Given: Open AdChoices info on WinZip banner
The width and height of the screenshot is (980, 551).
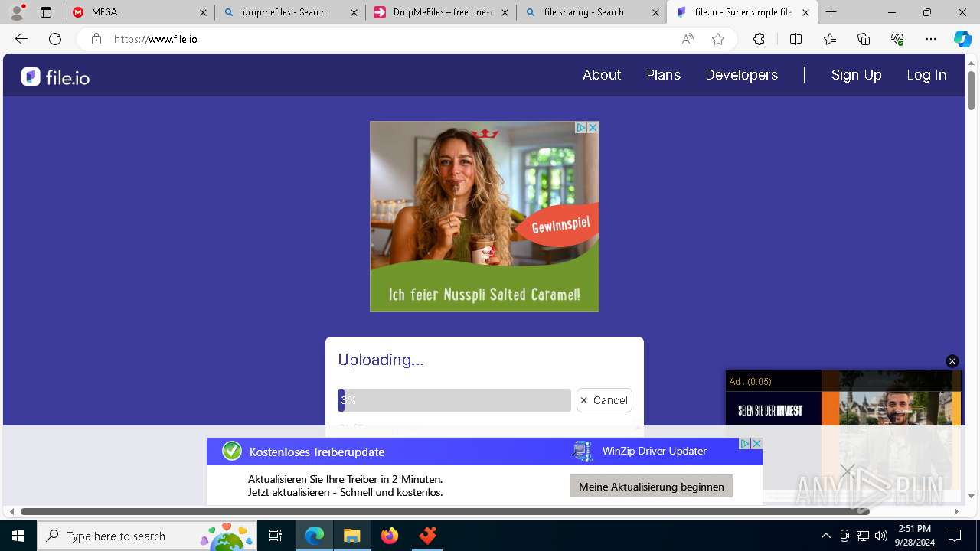Looking at the screenshot, I should click(744, 444).
